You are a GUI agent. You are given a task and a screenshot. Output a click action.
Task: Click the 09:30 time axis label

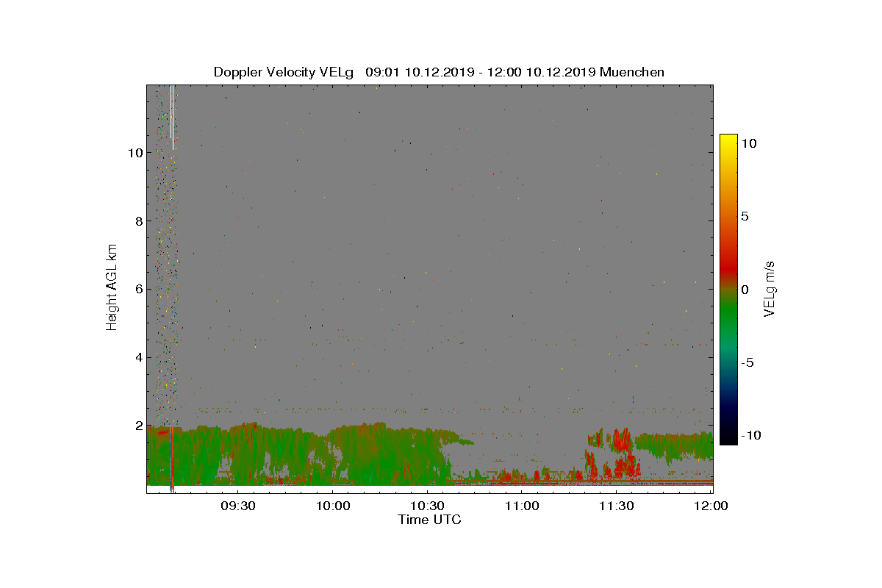point(237,506)
